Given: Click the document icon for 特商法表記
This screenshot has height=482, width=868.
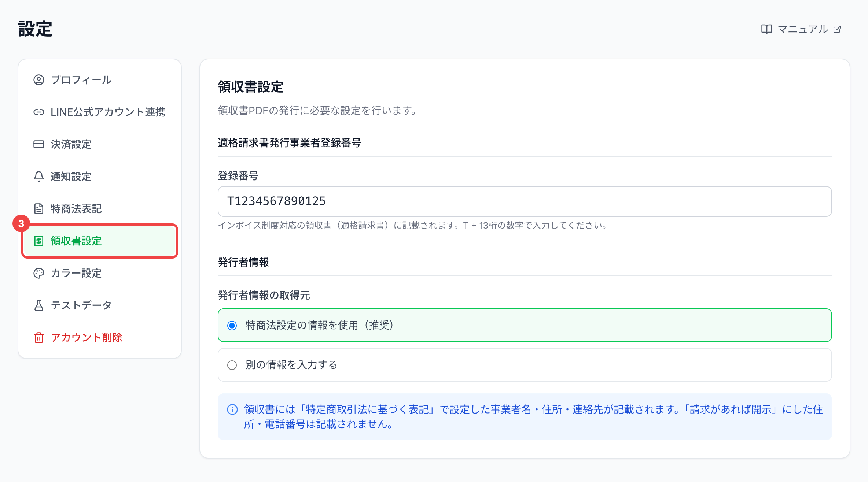Looking at the screenshot, I should coord(39,209).
